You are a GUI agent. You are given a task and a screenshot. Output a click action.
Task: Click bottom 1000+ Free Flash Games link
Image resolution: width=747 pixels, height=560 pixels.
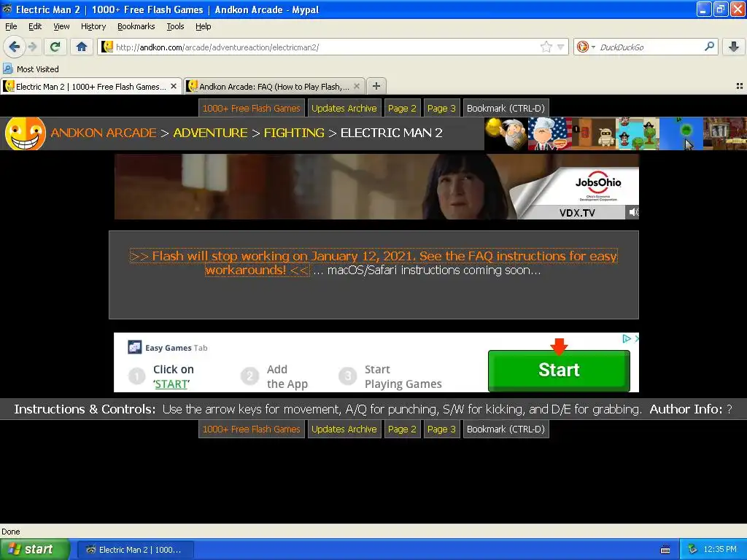252,429
